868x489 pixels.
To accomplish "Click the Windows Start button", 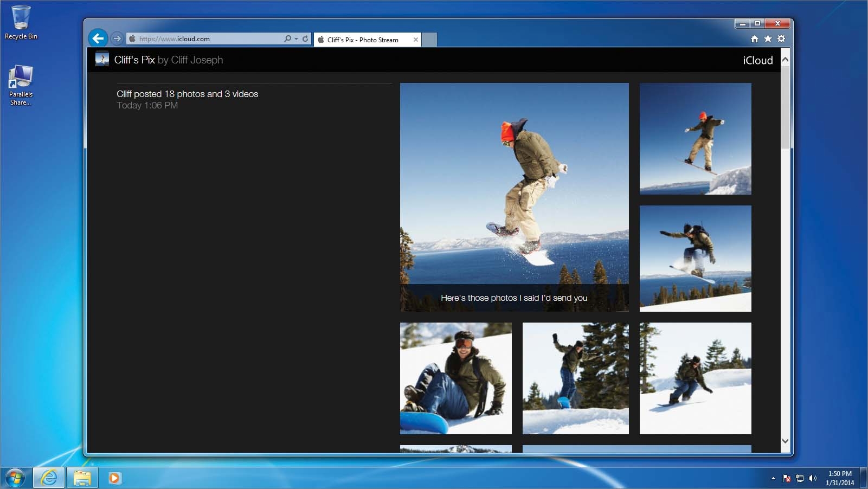I will pyautogui.click(x=15, y=478).
